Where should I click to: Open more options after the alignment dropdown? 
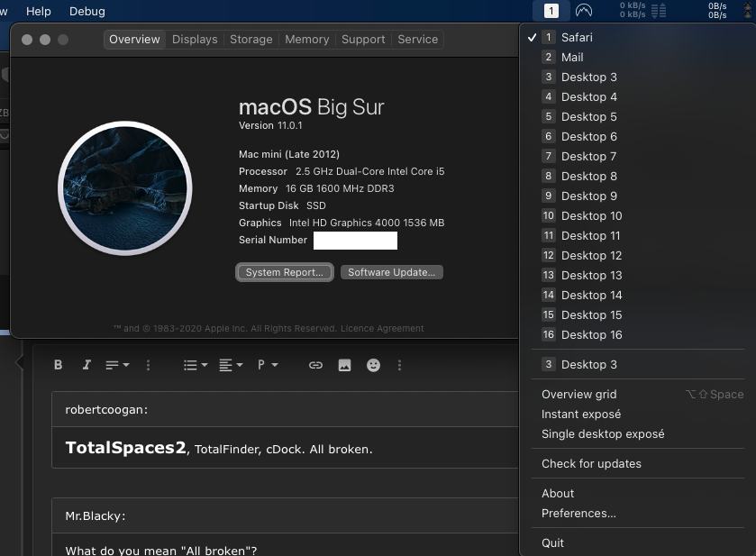point(148,365)
